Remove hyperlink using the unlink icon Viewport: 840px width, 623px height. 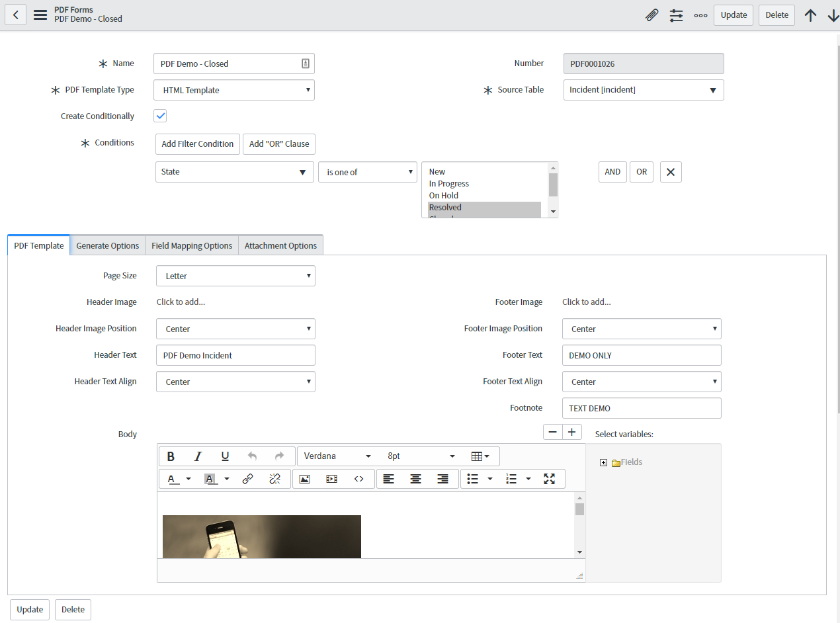275,479
